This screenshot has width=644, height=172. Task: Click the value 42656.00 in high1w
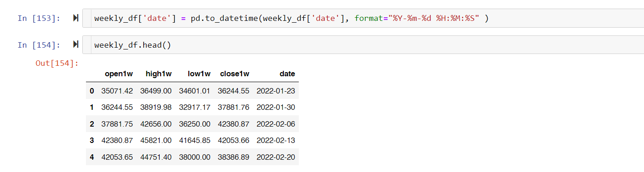[x=156, y=124]
